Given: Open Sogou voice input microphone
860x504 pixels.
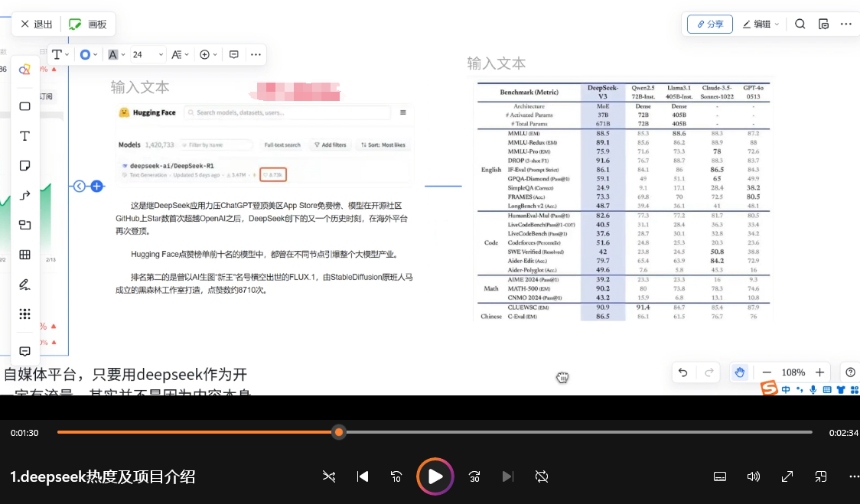Looking at the screenshot, I should (813, 389).
